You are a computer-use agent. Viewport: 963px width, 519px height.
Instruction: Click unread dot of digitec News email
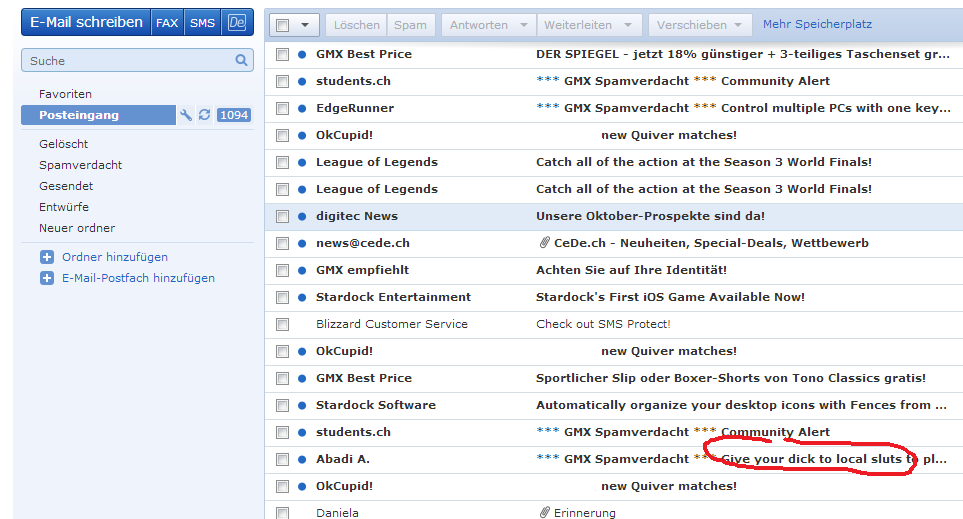coord(302,216)
